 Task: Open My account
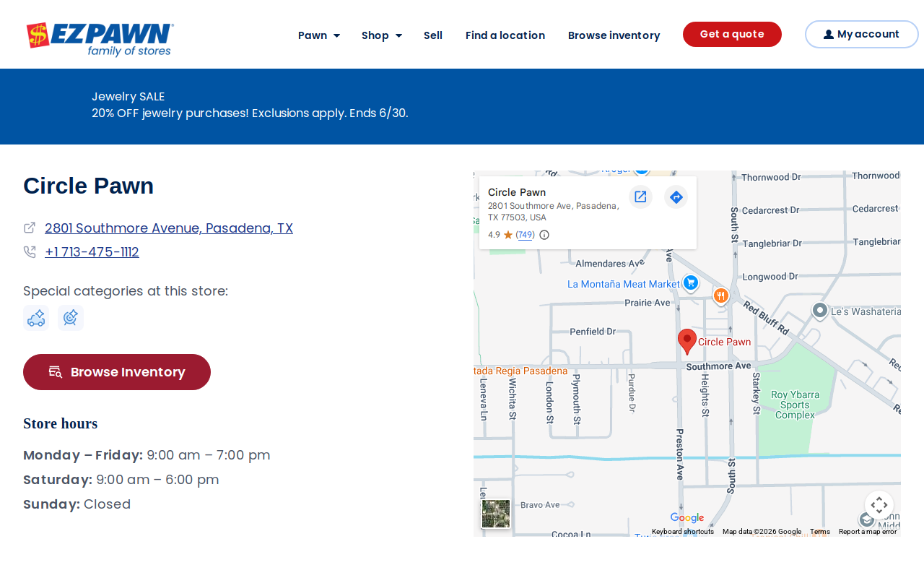pos(862,34)
